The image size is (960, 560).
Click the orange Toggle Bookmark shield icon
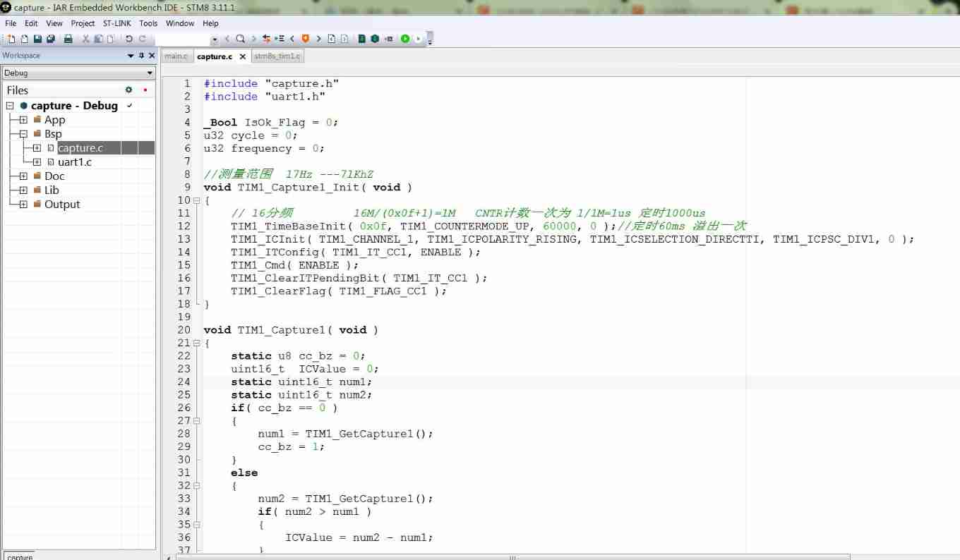point(306,39)
